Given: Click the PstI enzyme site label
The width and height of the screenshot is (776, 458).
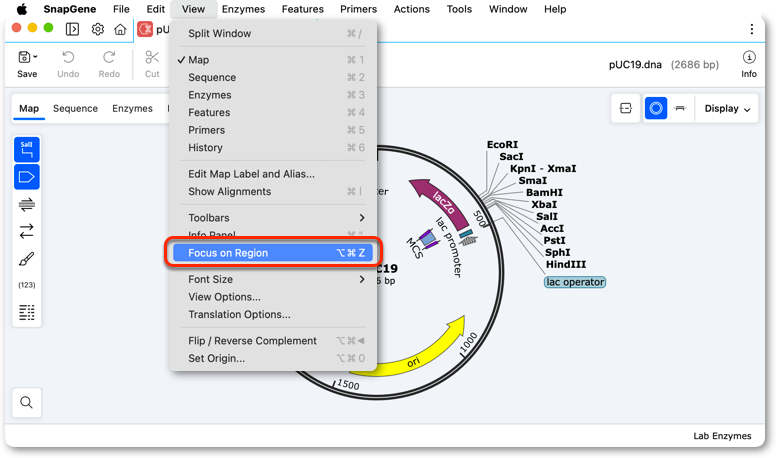Looking at the screenshot, I should pyautogui.click(x=554, y=241).
